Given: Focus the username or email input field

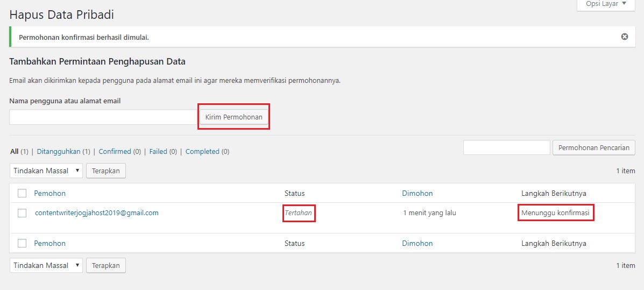Looking at the screenshot, I should click(103, 117).
